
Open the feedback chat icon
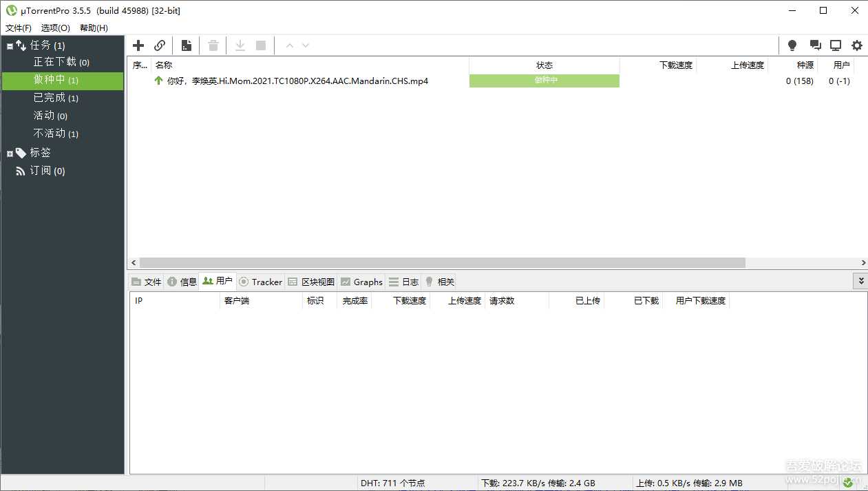pos(815,45)
